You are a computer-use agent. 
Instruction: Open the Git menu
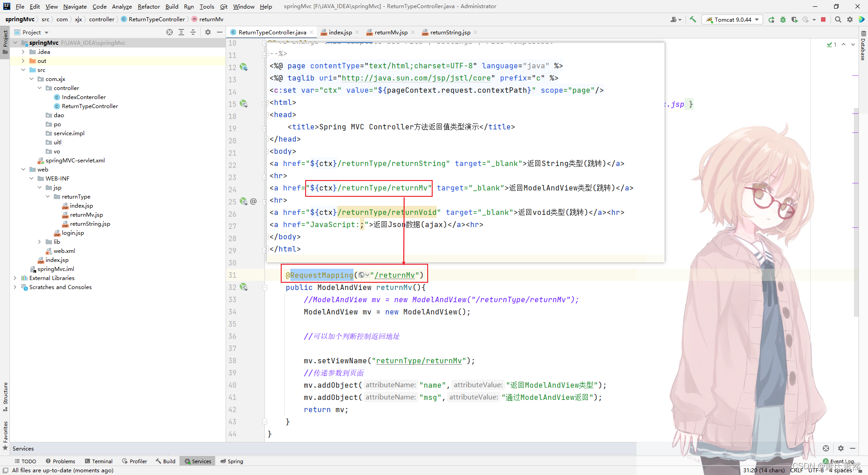click(x=224, y=6)
